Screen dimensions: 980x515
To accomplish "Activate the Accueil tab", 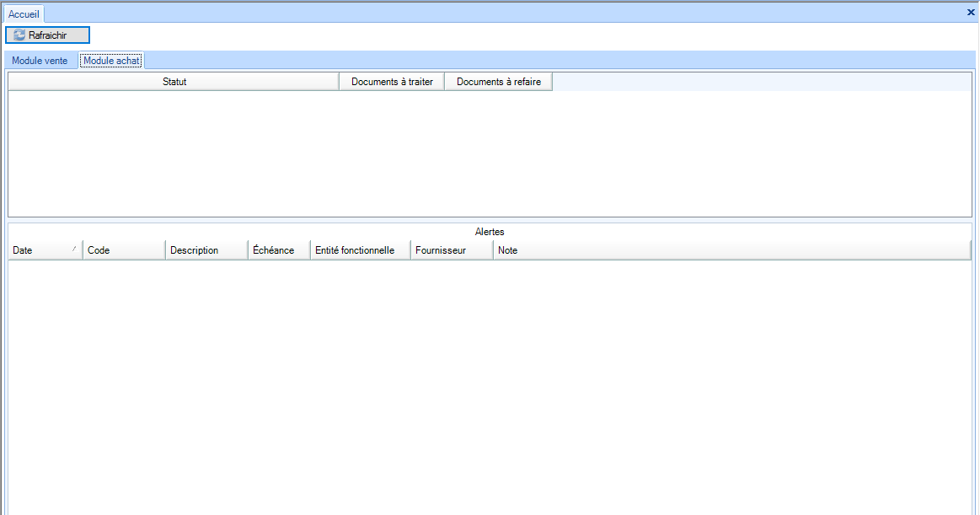I will coord(24,14).
